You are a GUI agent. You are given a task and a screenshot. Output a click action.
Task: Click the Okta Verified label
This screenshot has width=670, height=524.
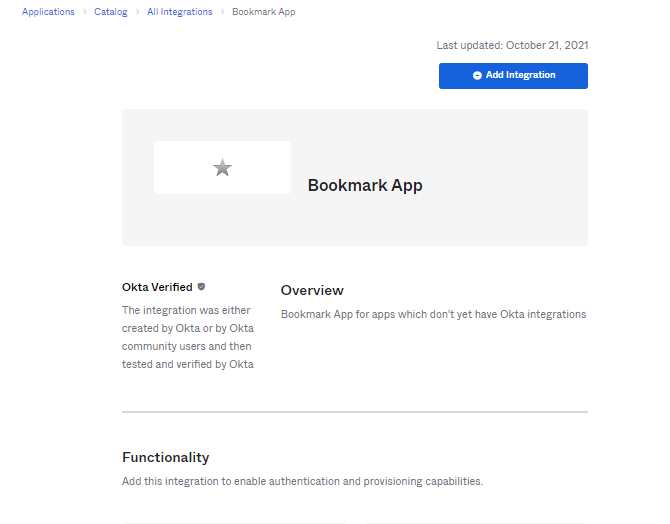(x=157, y=287)
